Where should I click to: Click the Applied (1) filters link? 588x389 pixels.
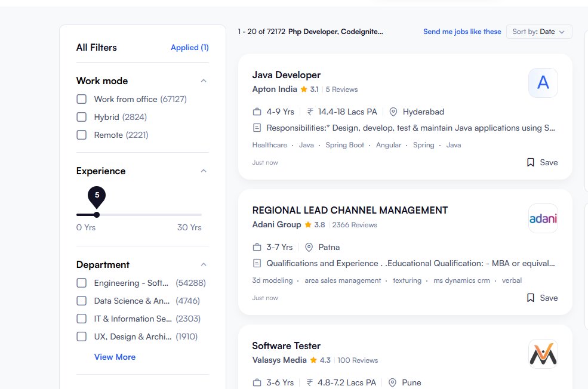coord(190,47)
